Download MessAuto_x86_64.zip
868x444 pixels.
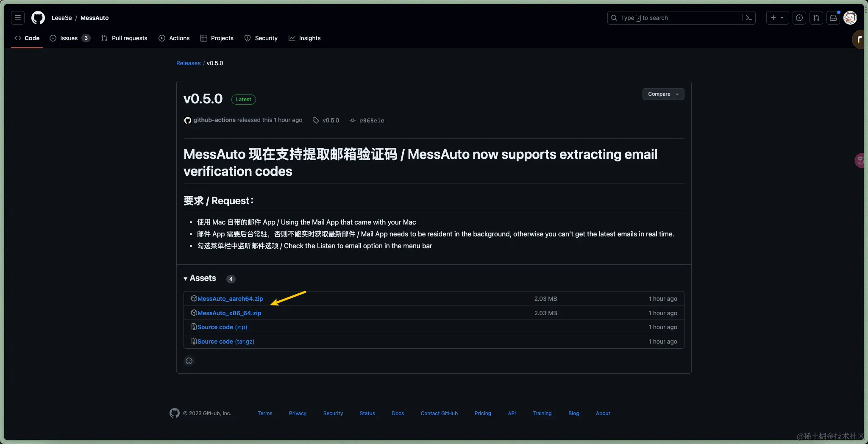(x=229, y=313)
